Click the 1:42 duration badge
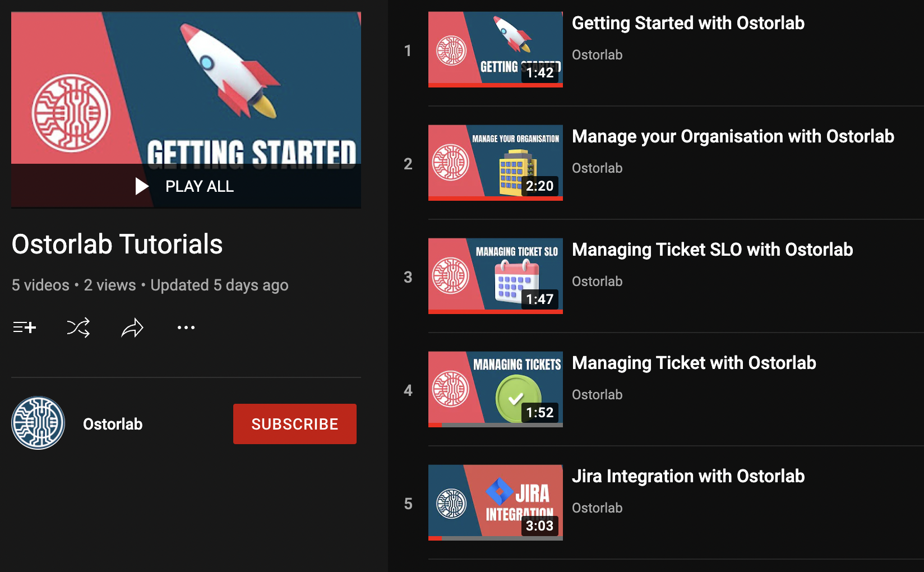The image size is (924, 572). coord(540,73)
